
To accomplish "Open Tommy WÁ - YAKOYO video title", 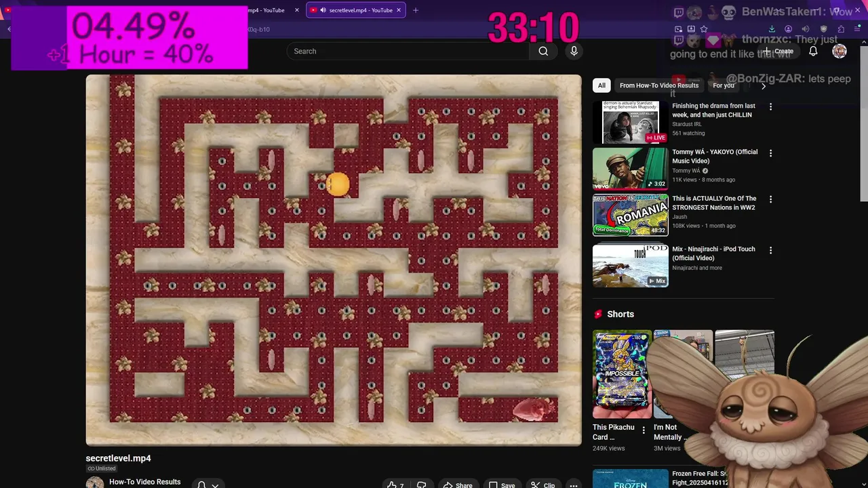I will pos(715,157).
